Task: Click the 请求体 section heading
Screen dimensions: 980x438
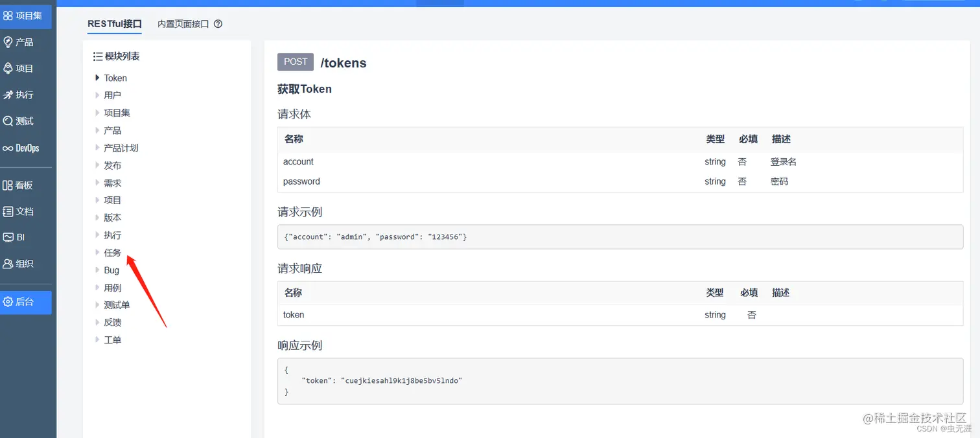Action: click(x=294, y=115)
